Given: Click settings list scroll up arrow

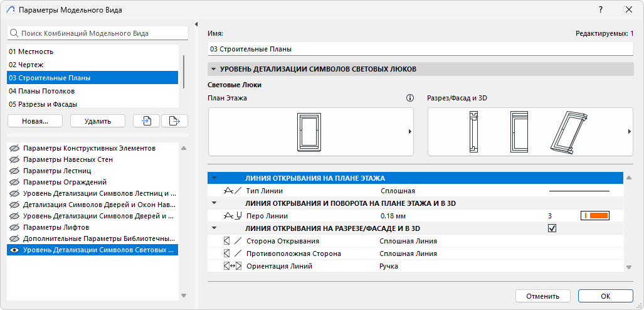Looking at the screenshot, I should tap(184, 148).
